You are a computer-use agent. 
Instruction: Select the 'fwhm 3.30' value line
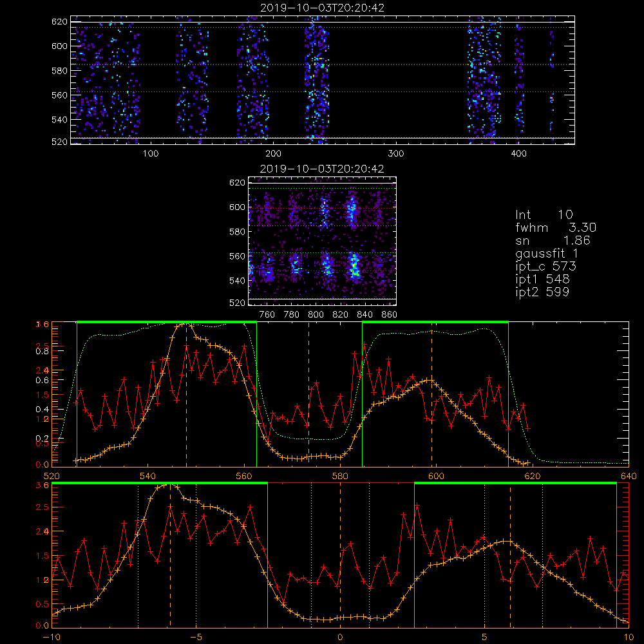tap(556, 227)
